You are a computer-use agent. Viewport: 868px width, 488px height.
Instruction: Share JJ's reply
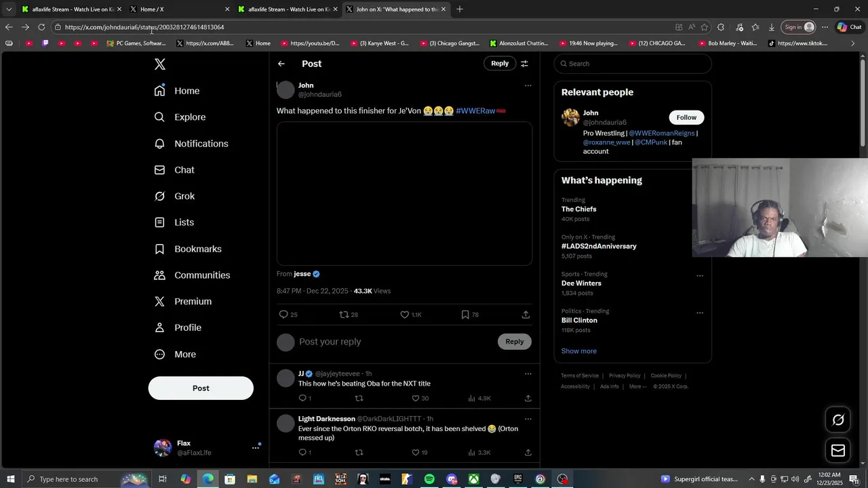528,399
